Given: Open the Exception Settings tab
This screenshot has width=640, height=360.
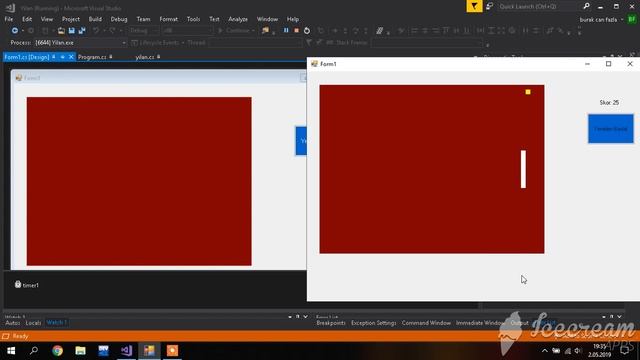Looking at the screenshot, I should 373,323.
